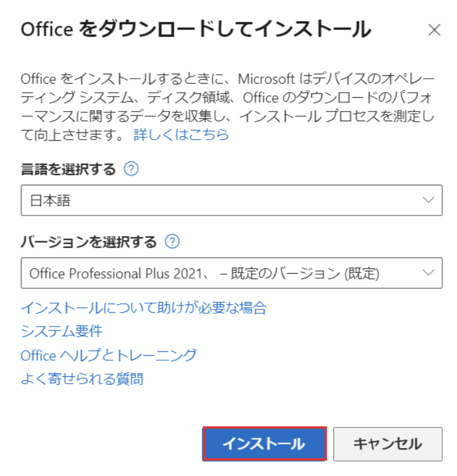Follow the システム要件 link
Image resolution: width=457 pixels, height=476 pixels.
tap(62, 331)
